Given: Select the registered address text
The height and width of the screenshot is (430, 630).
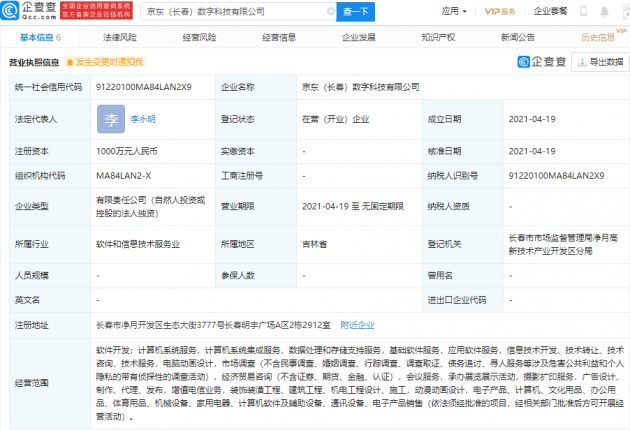Looking at the screenshot, I should [213, 325].
